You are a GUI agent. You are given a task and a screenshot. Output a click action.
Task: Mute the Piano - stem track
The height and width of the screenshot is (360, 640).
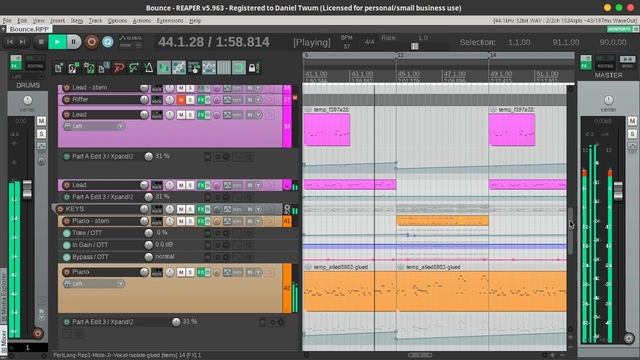coord(181,221)
